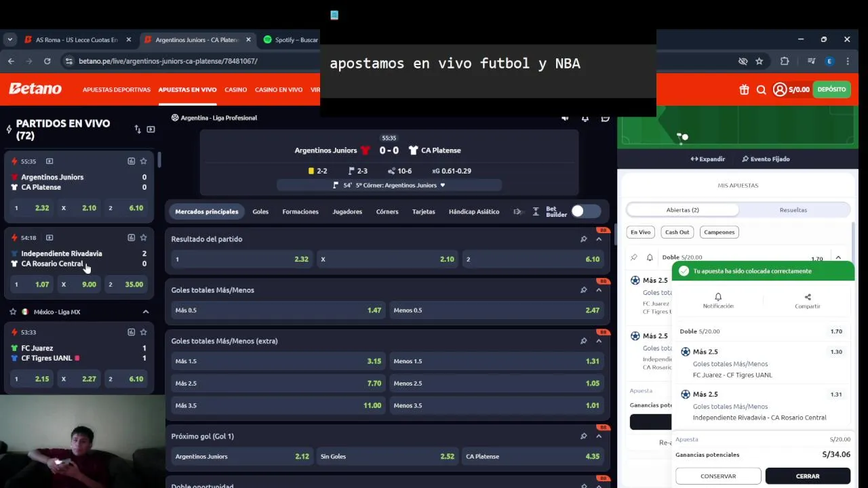The height and width of the screenshot is (488, 868).
Task: Open CASINO EN VIVO menu item
Action: (279, 89)
